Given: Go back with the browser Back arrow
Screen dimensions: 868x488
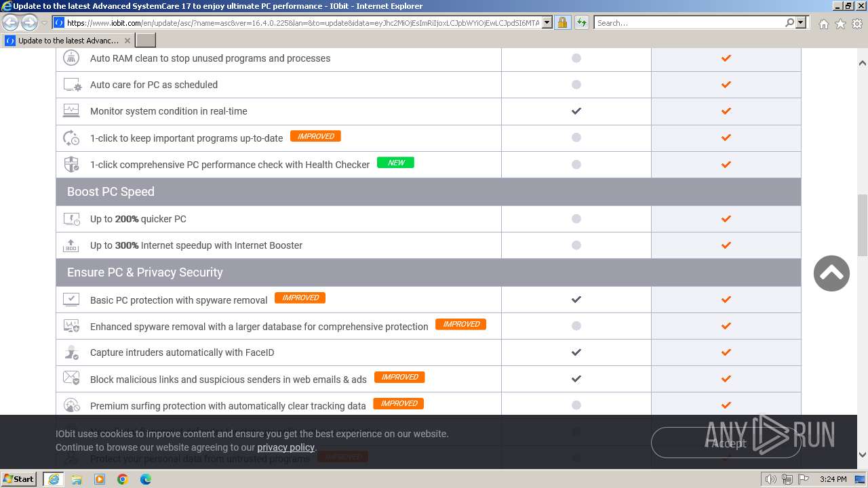Looking at the screenshot, I should [x=11, y=22].
